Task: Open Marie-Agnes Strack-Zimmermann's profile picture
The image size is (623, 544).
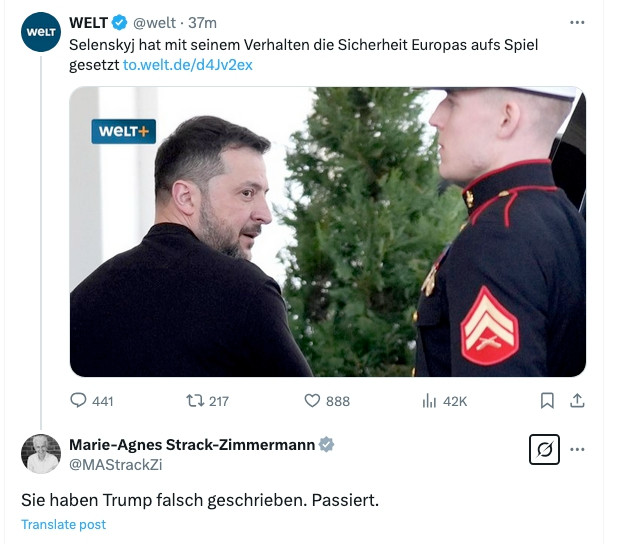Action: coord(41,454)
